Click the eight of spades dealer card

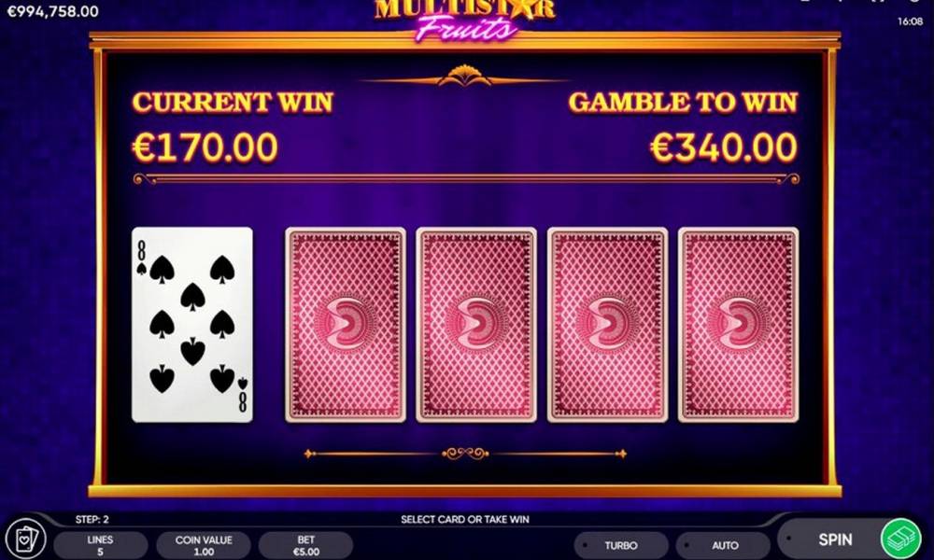[x=191, y=325]
